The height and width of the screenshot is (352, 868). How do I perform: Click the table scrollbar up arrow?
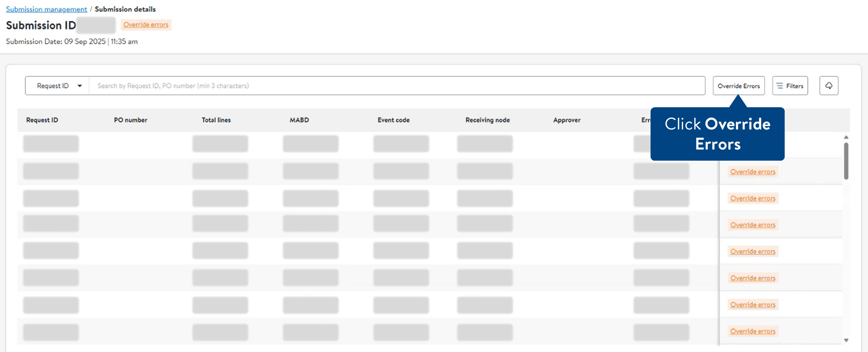coord(846,137)
